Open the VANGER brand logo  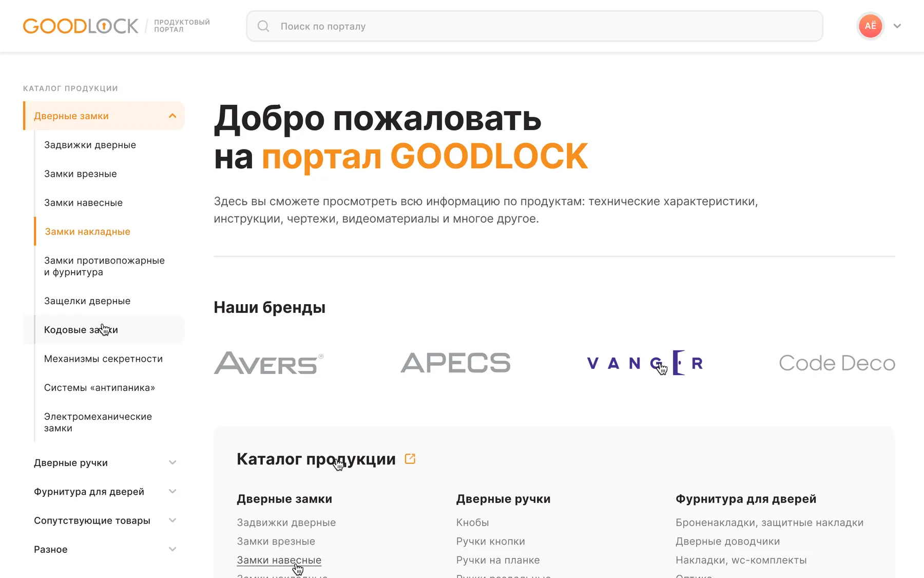click(645, 363)
